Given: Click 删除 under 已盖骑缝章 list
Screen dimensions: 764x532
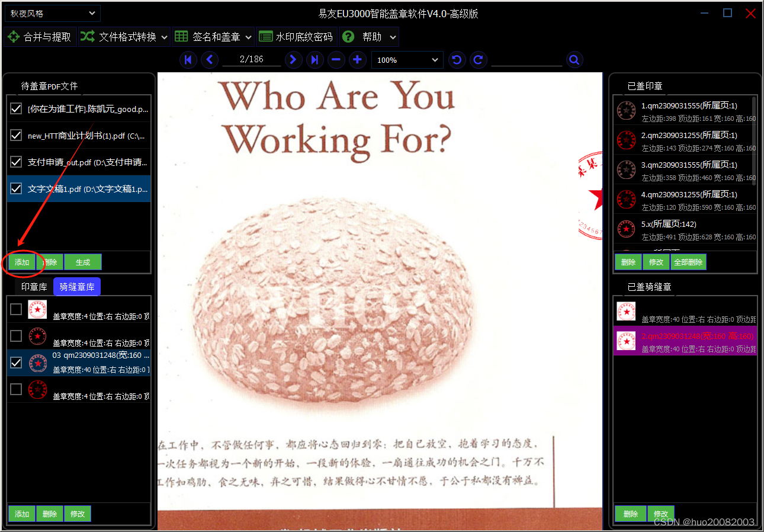Looking at the screenshot, I should (630, 514).
